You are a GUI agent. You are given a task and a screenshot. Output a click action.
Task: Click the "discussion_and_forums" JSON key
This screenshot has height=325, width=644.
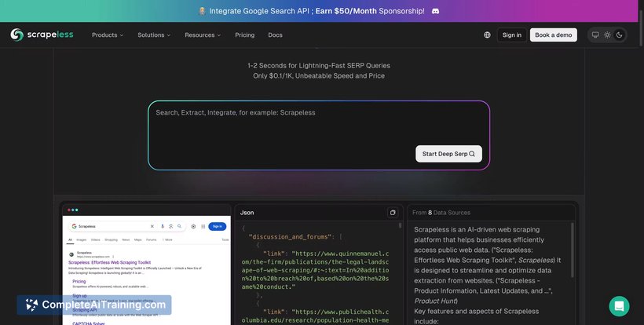(x=290, y=237)
